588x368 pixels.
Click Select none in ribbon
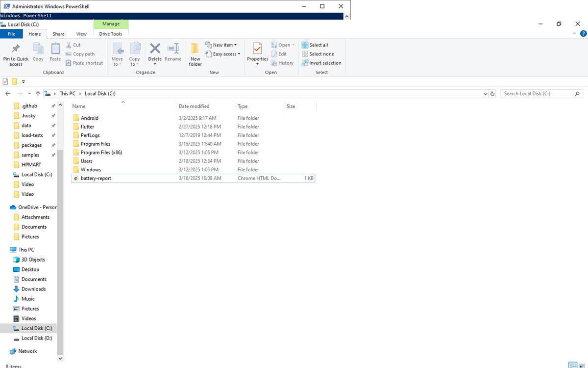318,54
